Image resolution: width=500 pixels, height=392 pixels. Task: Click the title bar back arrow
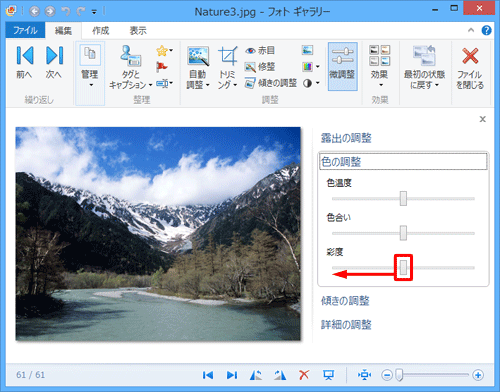(34, 12)
